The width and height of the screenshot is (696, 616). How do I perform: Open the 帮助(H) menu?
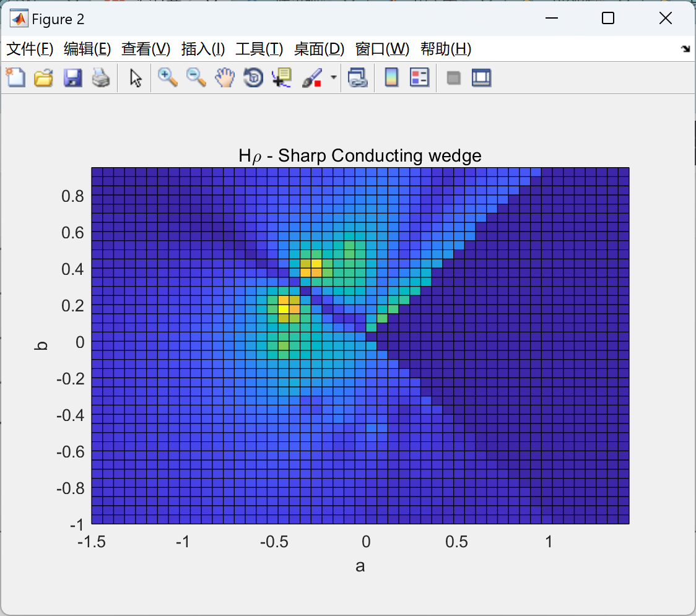(446, 49)
